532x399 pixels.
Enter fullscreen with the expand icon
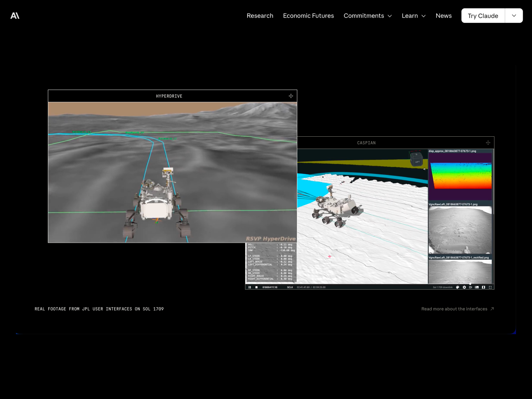(x=490, y=287)
